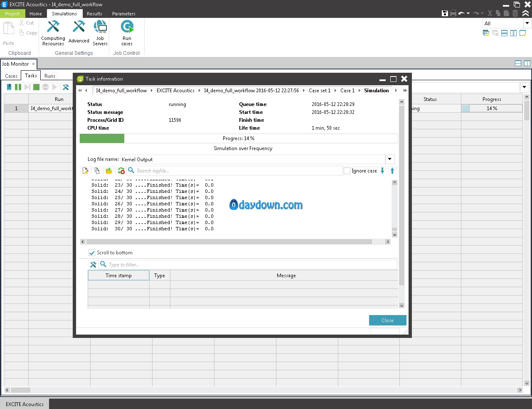Click the tools icon in Tasks toolbar
Image resolution: width=532 pixels, height=409 pixels.
[66, 87]
